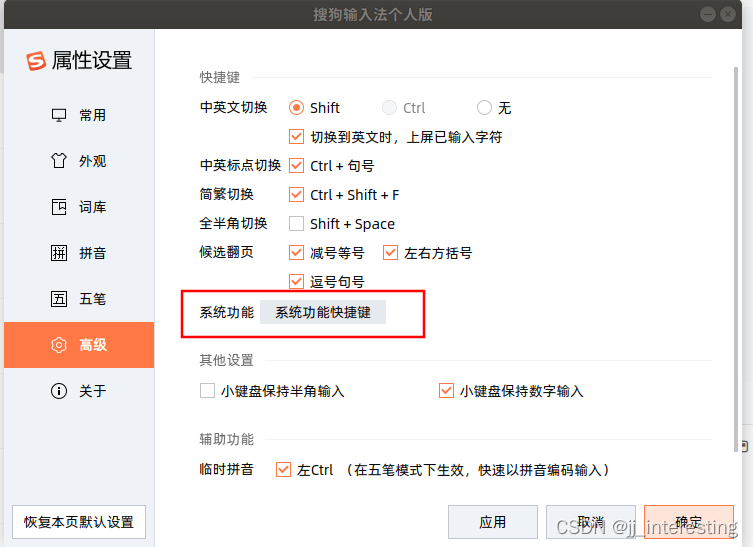Toggle the Ctrl + 句号 checkbox

(296, 166)
